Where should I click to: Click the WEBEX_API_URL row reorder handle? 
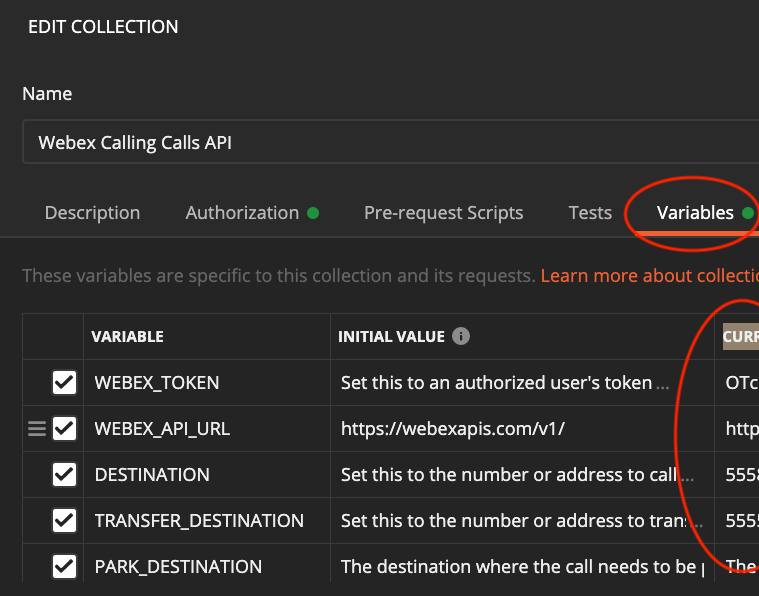tap(37, 428)
